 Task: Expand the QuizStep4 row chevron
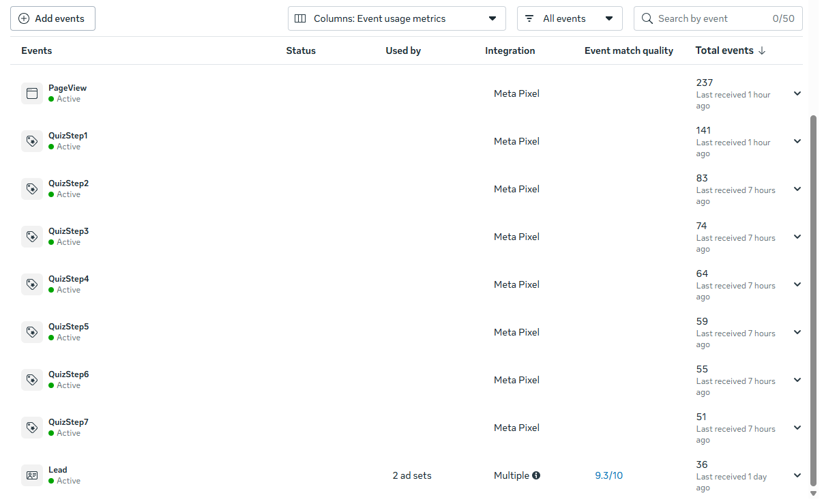[x=797, y=284]
